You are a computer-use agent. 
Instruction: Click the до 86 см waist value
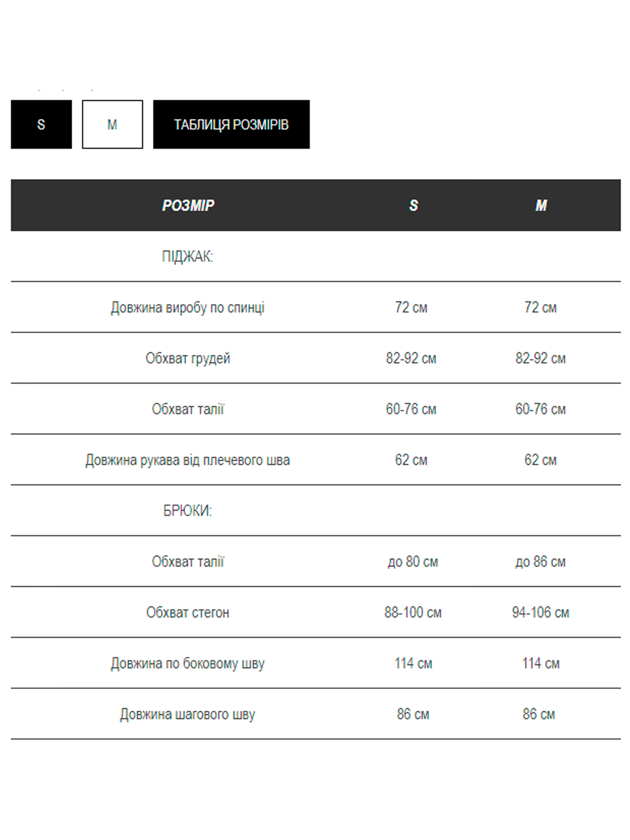[540, 562]
